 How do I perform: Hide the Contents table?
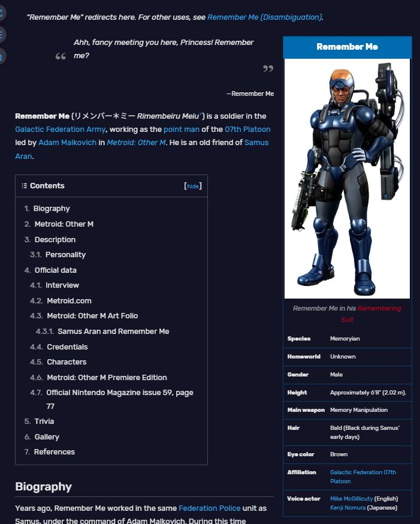click(193, 186)
